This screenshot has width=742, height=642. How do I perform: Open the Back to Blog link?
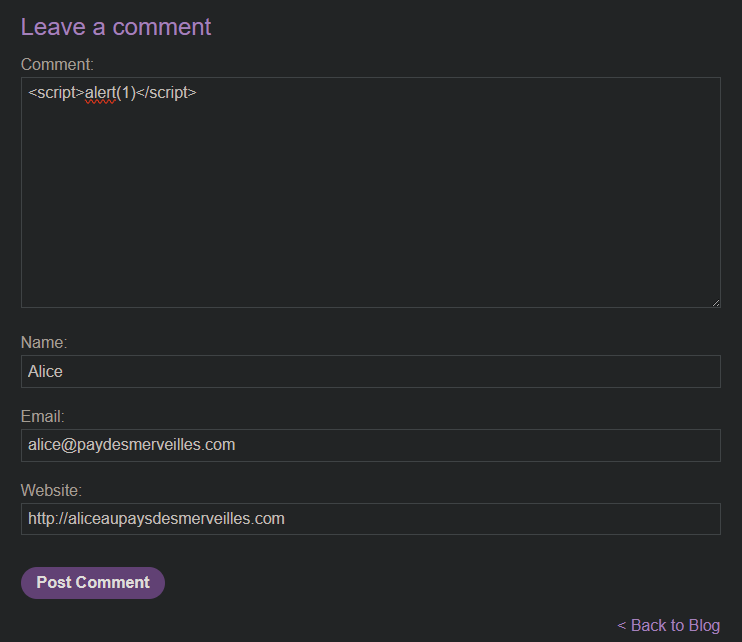click(x=668, y=625)
